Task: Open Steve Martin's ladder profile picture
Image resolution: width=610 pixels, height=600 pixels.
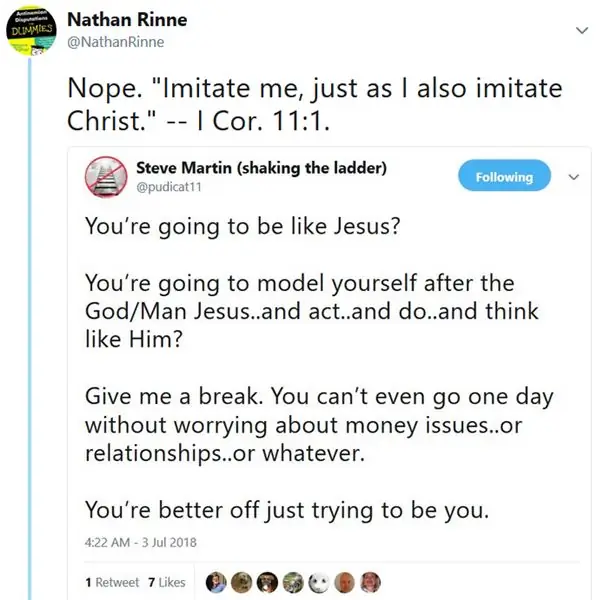Action: point(106,177)
